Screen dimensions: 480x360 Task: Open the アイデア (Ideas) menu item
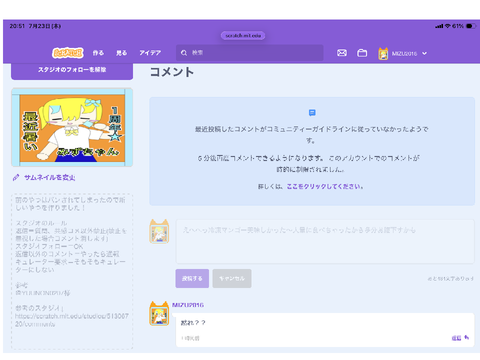pos(150,53)
